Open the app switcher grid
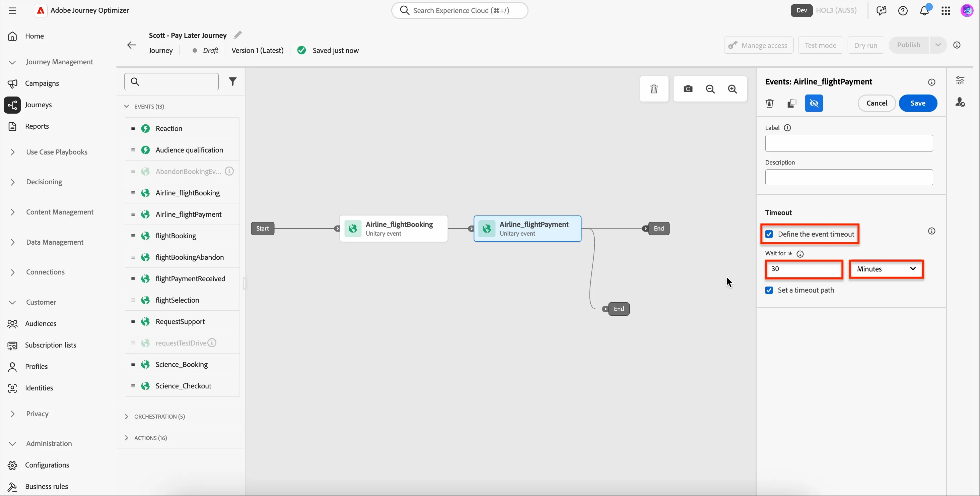Screen dimensions: 980x496 click(946, 10)
